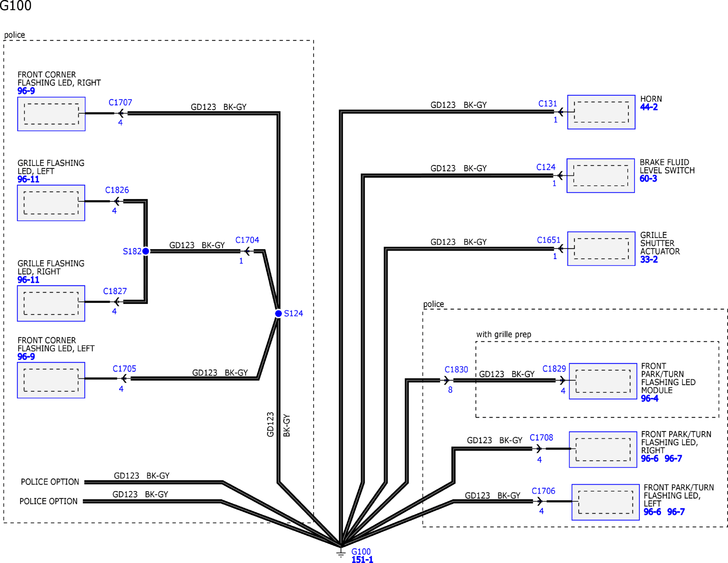Image resolution: width=728 pixels, height=563 pixels.
Task: Open the 96-4 page reference link
Action: 649,398
